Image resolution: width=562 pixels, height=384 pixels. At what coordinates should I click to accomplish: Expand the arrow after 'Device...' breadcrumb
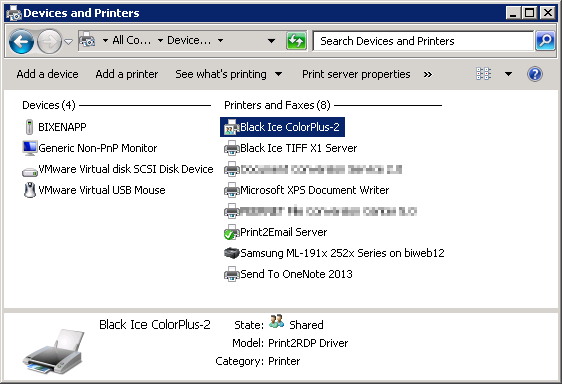pos(221,41)
